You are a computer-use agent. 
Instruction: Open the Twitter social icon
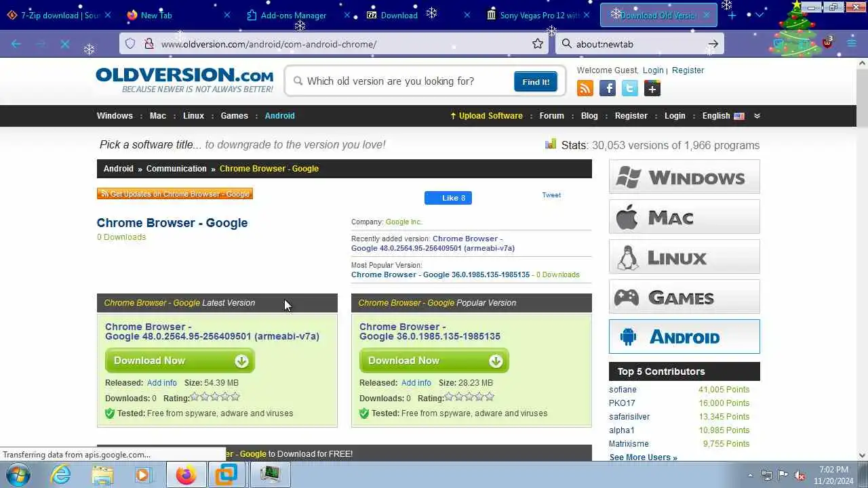tap(630, 88)
